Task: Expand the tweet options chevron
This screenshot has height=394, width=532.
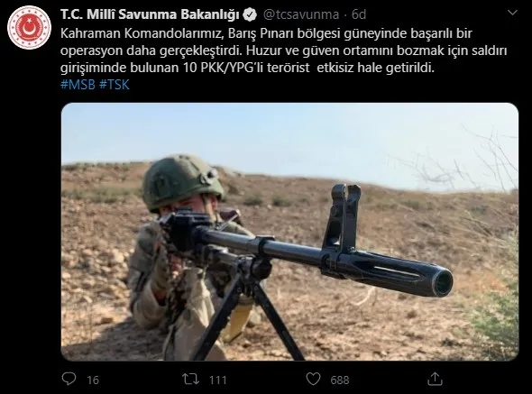Action: coord(512,13)
